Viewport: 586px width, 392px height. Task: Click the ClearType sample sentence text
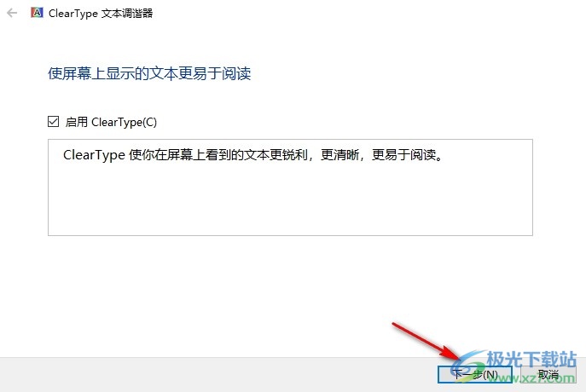click(253, 154)
